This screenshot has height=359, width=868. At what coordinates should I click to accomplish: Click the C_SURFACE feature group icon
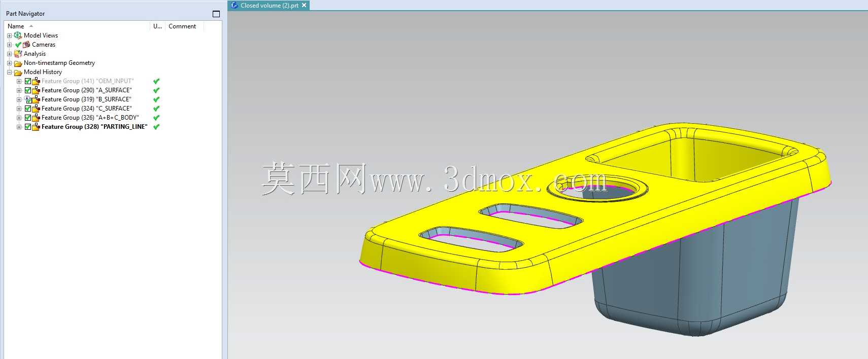pos(36,109)
